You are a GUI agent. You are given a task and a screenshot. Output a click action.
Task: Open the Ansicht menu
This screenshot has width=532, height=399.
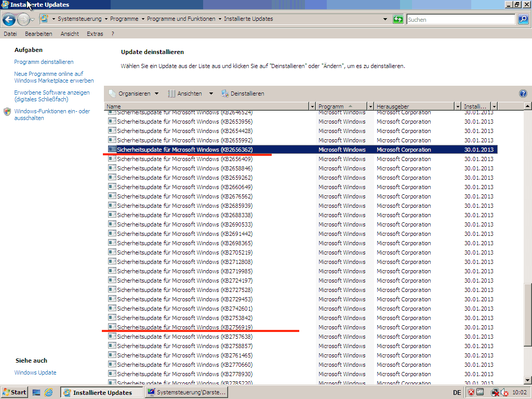(x=70, y=34)
